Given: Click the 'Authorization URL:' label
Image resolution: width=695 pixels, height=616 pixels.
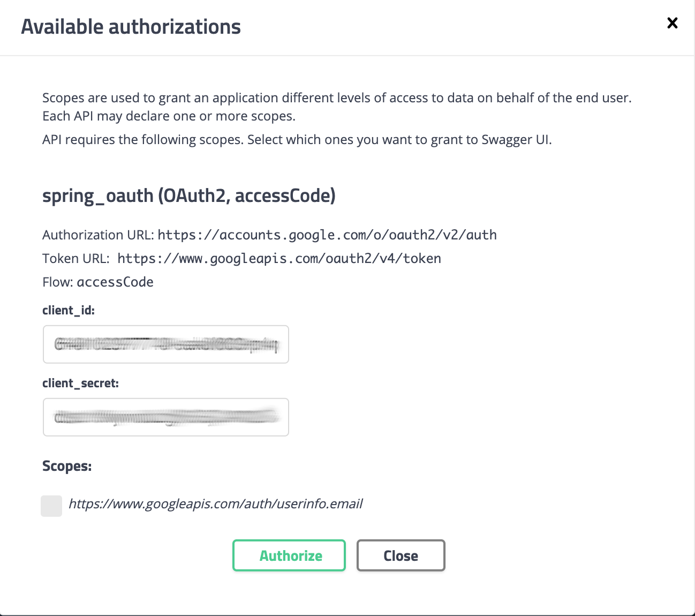Looking at the screenshot, I should 98,235.
